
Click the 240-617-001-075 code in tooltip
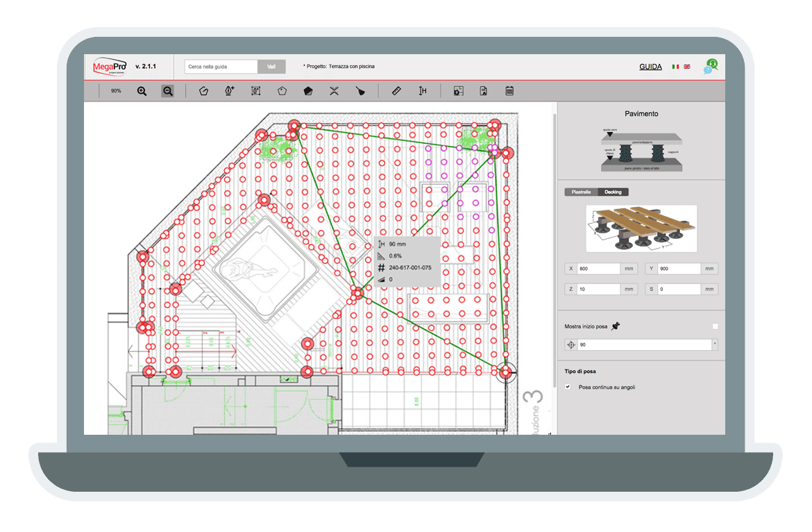point(410,268)
